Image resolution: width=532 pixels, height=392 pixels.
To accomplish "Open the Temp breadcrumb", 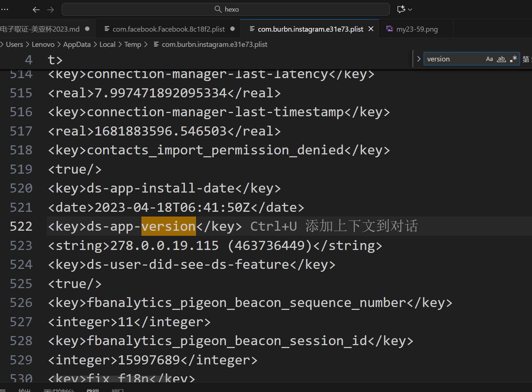I will [x=133, y=44].
